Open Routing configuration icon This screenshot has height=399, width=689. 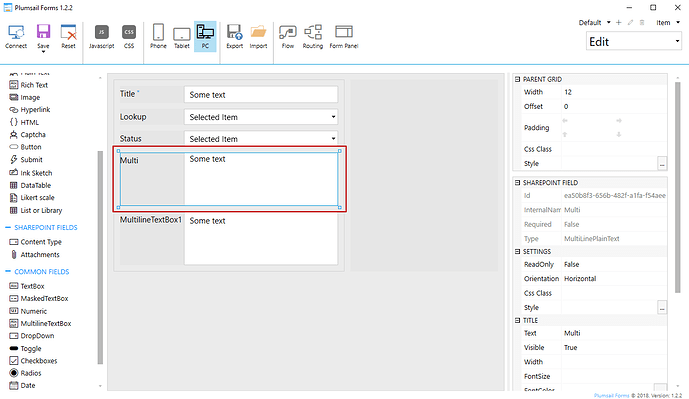[312, 36]
